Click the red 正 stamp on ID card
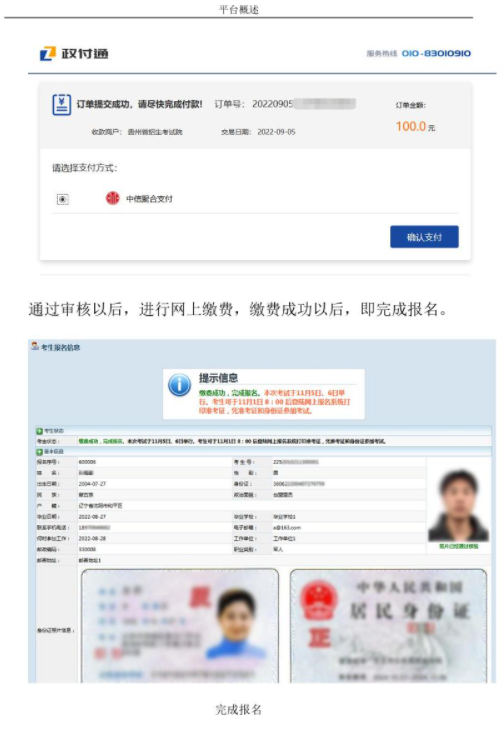The width and height of the screenshot is (504, 729). pos(319,638)
